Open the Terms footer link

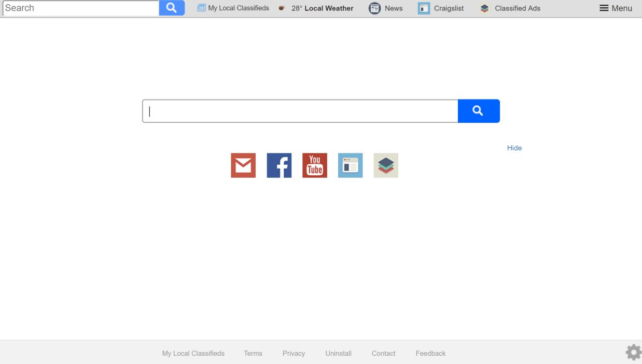click(253, 353)
